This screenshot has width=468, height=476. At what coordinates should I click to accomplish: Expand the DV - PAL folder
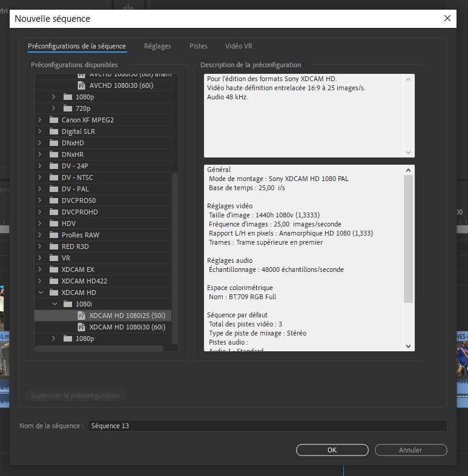pyautogui.click(x=39, y=189)
